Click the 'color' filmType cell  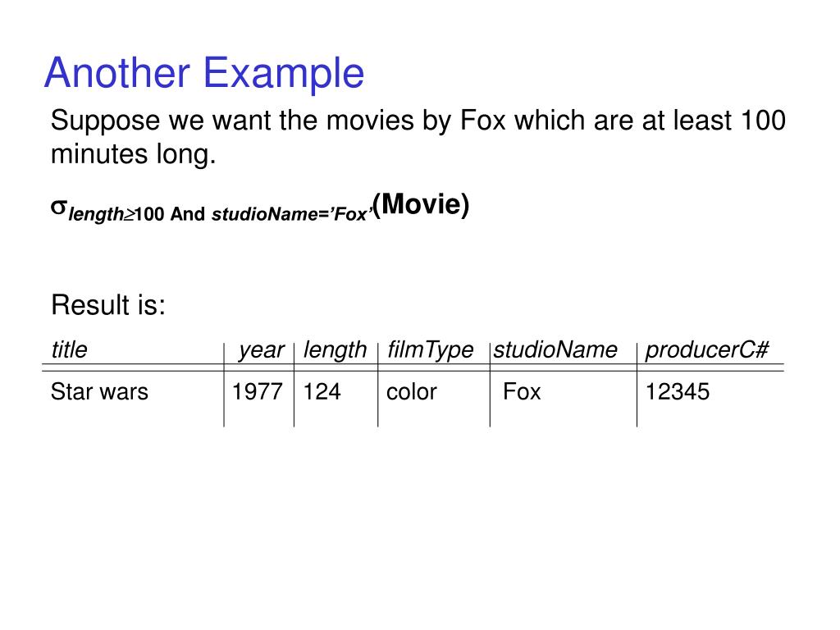(x=412, y=393)
